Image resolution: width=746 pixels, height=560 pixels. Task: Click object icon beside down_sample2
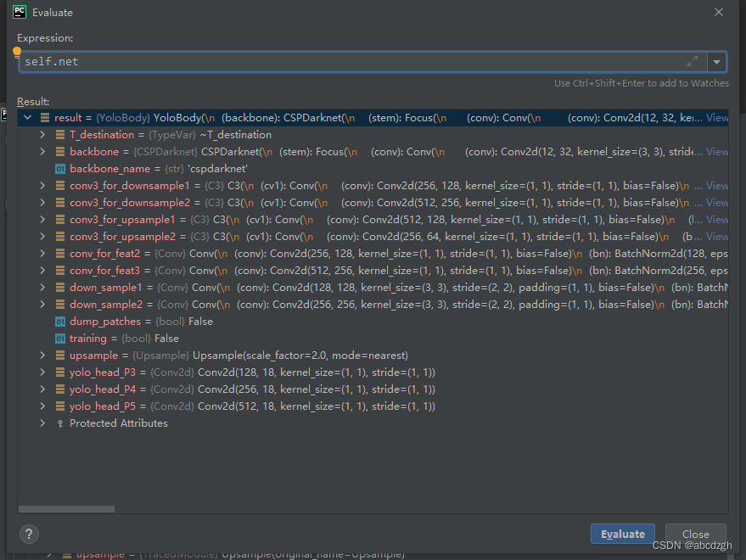tap(60, 305)
